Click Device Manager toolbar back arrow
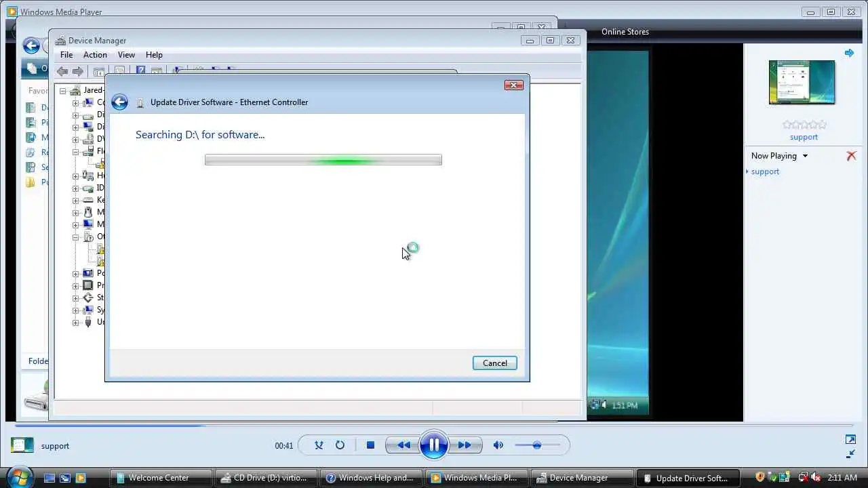The height and width of the screenshot is (488, 868). tap(62, 71)
